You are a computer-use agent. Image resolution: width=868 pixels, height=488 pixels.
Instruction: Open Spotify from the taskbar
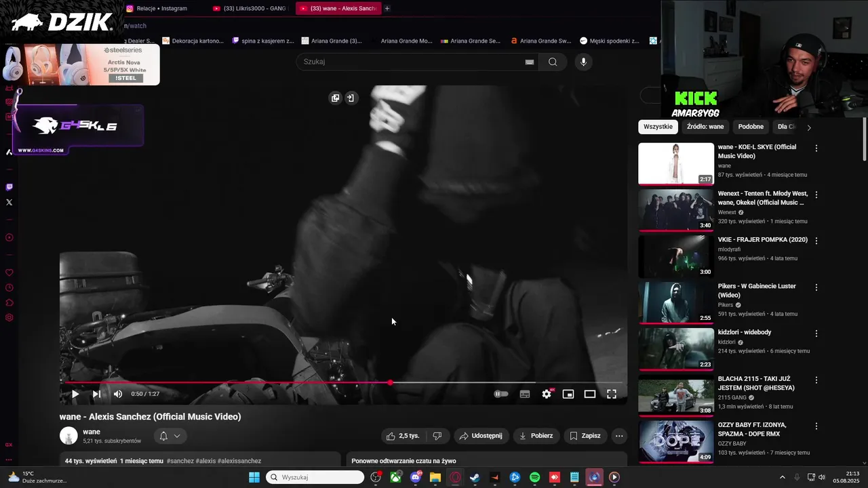click(x=534, y=477)
